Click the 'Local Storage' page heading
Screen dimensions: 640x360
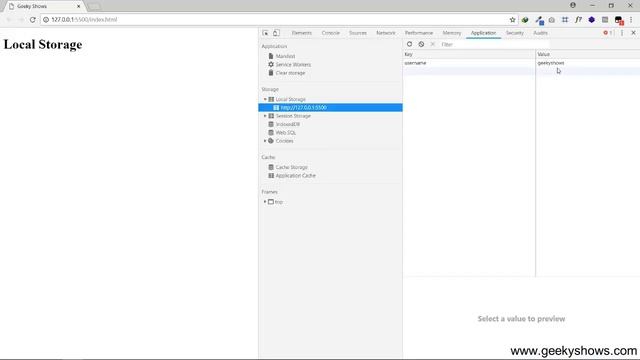43,44
